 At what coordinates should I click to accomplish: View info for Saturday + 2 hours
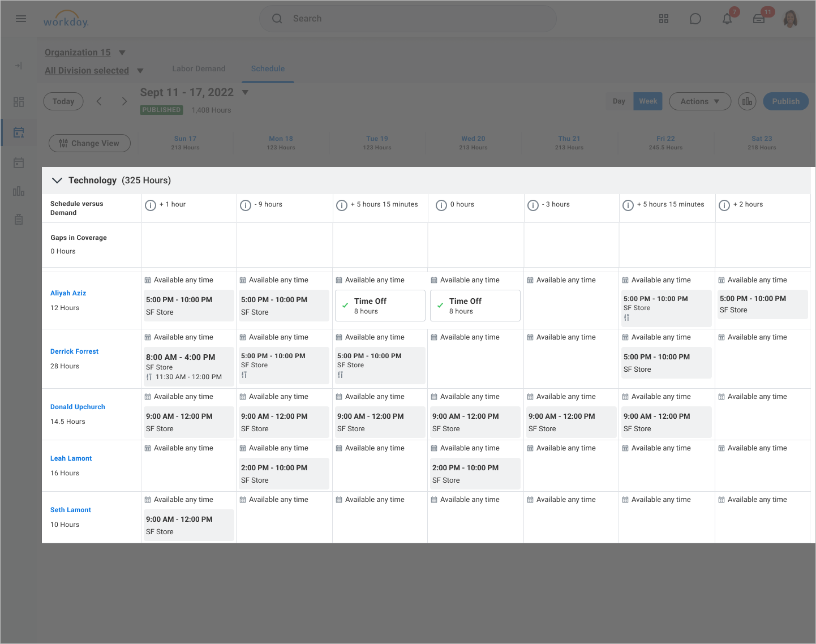point(724,205)
